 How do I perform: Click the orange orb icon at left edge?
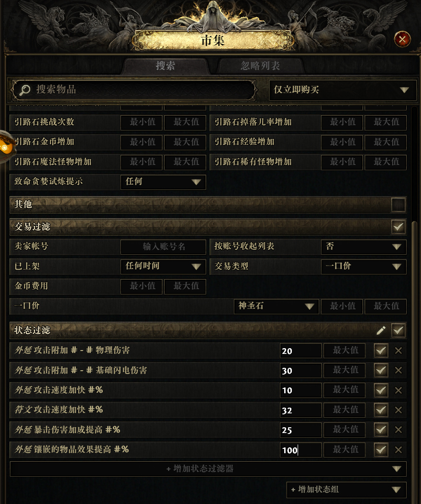tap(5, 147)
